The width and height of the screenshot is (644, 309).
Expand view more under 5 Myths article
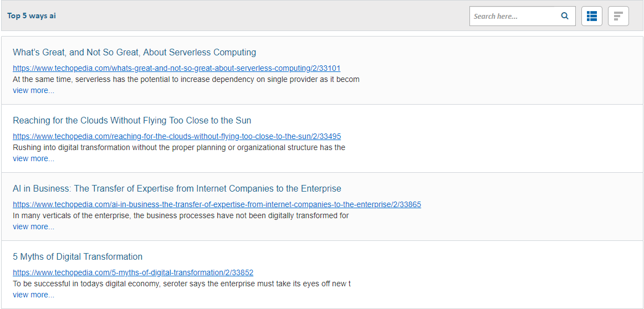click(x=33, y=295)
